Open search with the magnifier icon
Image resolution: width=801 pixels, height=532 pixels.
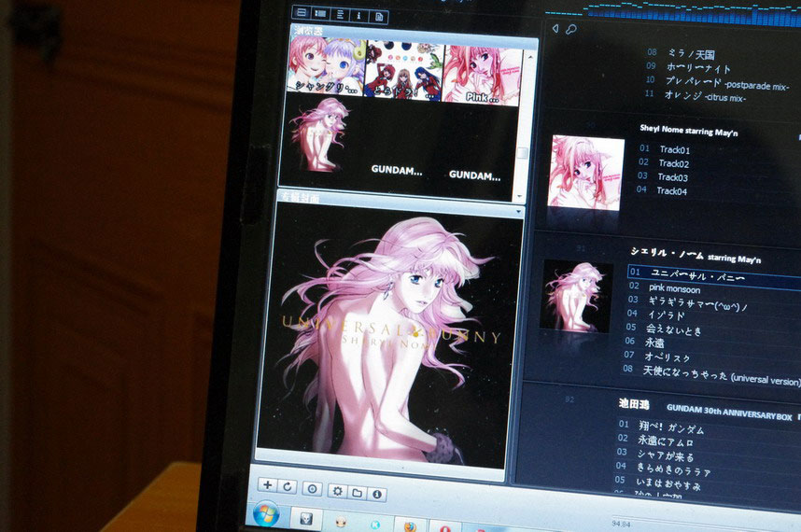[x=571, y=30]
